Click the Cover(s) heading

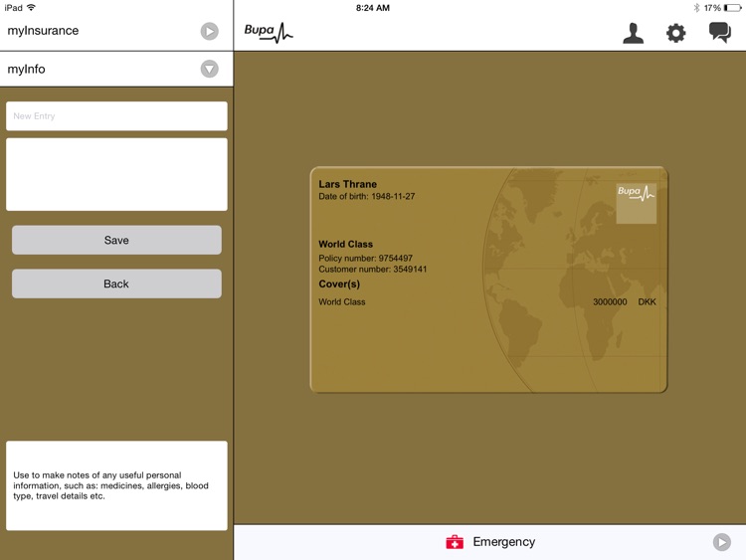pyautogui.click(x=339, y=284)
